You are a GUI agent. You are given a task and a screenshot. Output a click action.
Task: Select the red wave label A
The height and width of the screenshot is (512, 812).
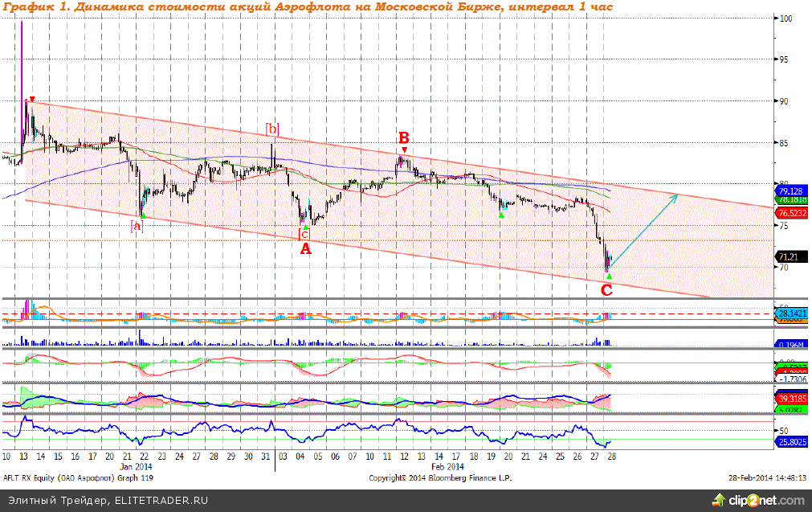(x=304, y=248)
